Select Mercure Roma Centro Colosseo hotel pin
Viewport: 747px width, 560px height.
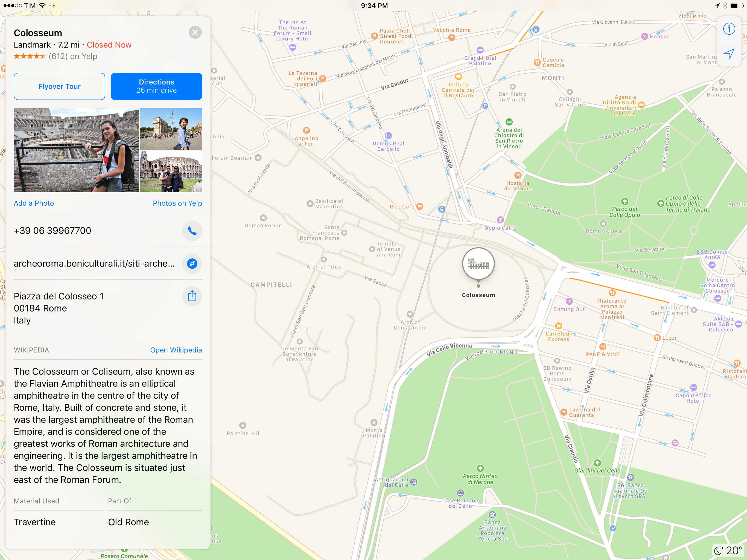click(718, 298)
